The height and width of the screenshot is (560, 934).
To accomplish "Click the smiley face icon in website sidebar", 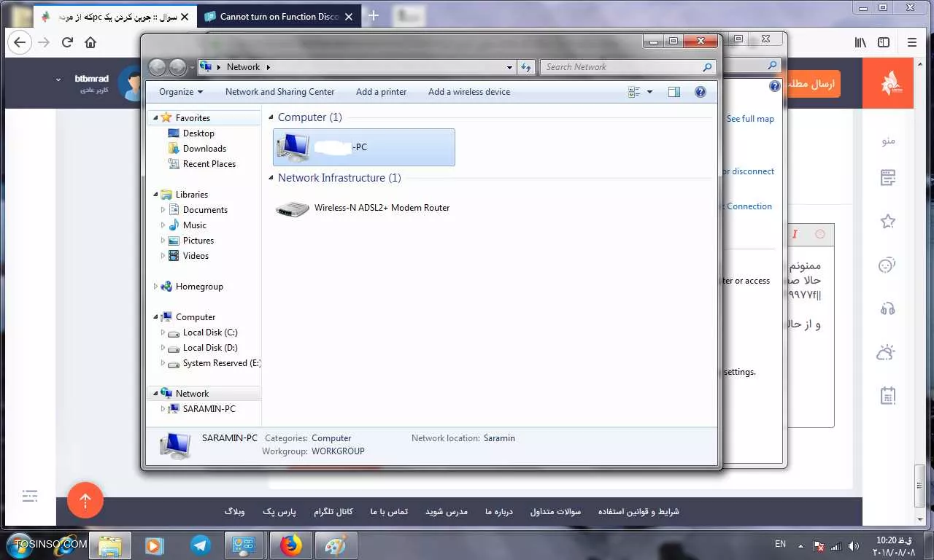I will (x=887, y=265).
